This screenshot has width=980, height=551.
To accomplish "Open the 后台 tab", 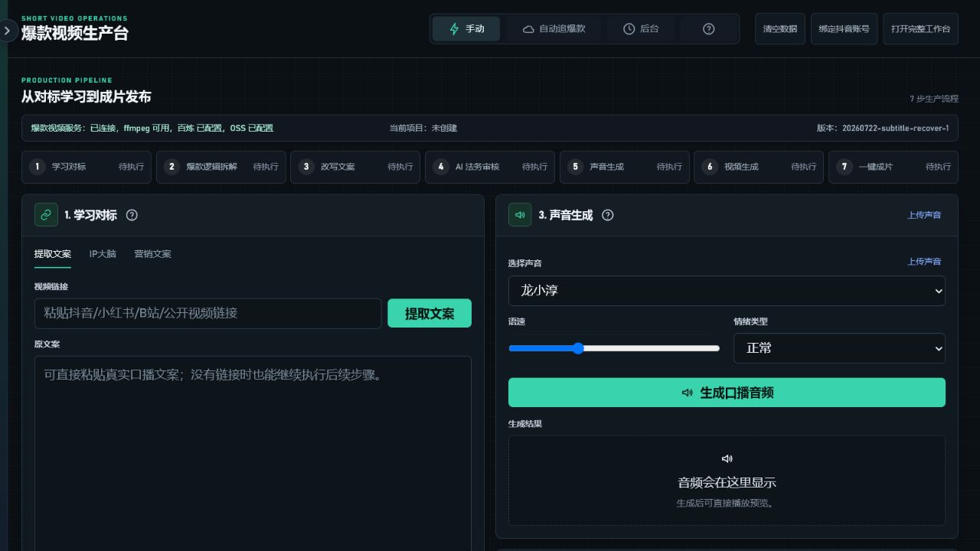I will (641, 29).
